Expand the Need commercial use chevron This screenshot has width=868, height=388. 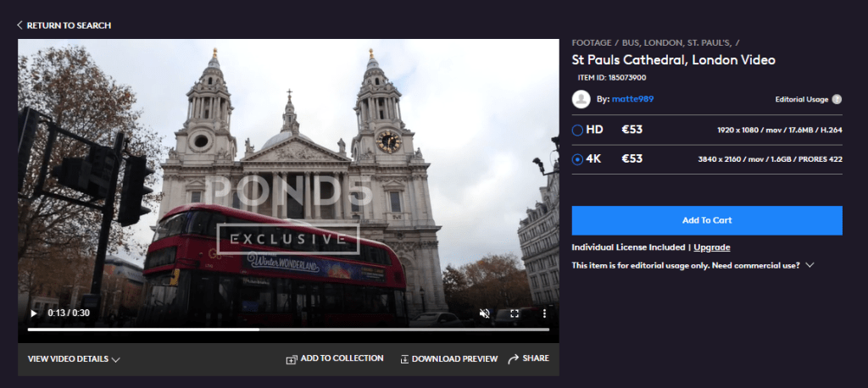(x=810, y=265)
